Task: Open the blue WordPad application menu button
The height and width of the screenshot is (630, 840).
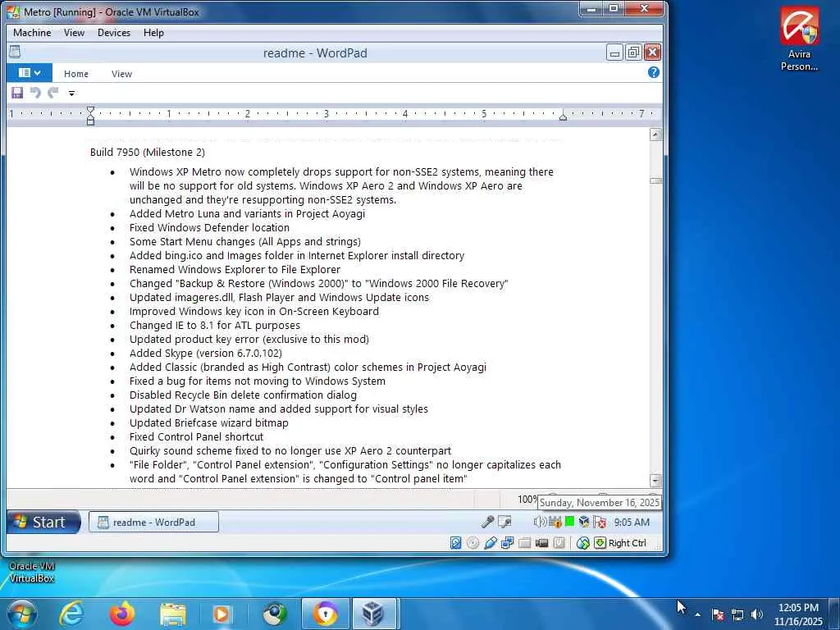Action: [x=30, y=73]
